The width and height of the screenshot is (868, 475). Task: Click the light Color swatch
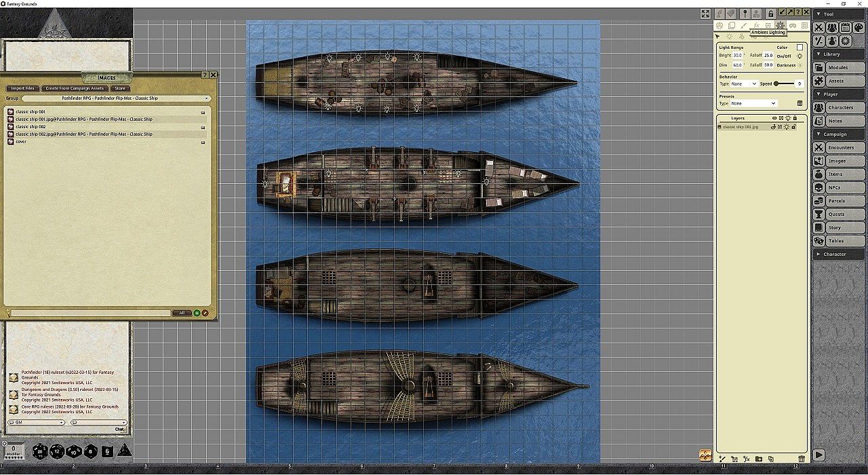click(800, 47)
